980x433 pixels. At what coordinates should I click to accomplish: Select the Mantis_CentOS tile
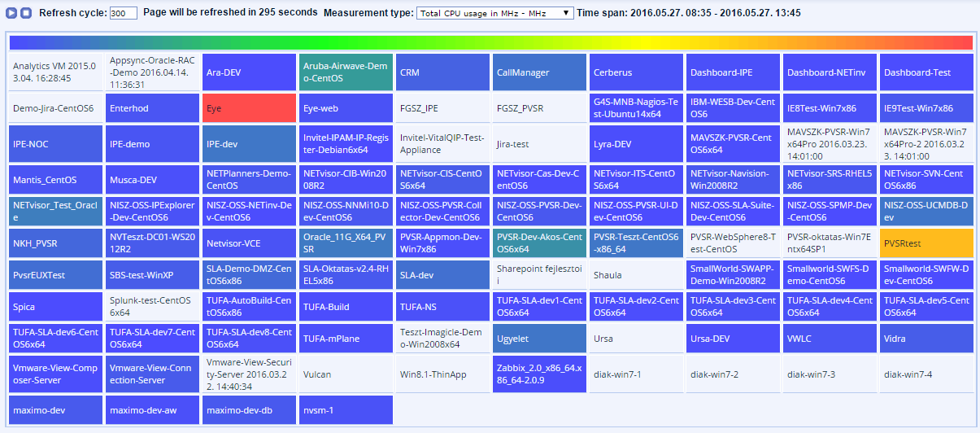54,179
